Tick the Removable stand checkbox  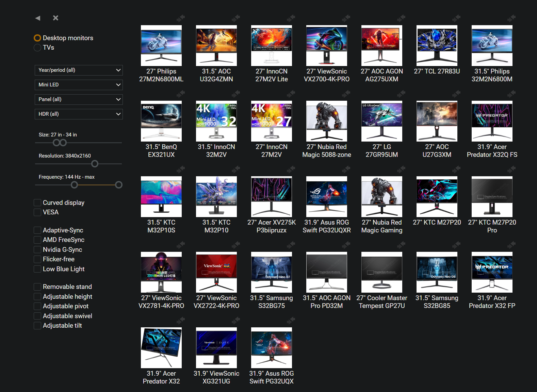coord(37,287)
